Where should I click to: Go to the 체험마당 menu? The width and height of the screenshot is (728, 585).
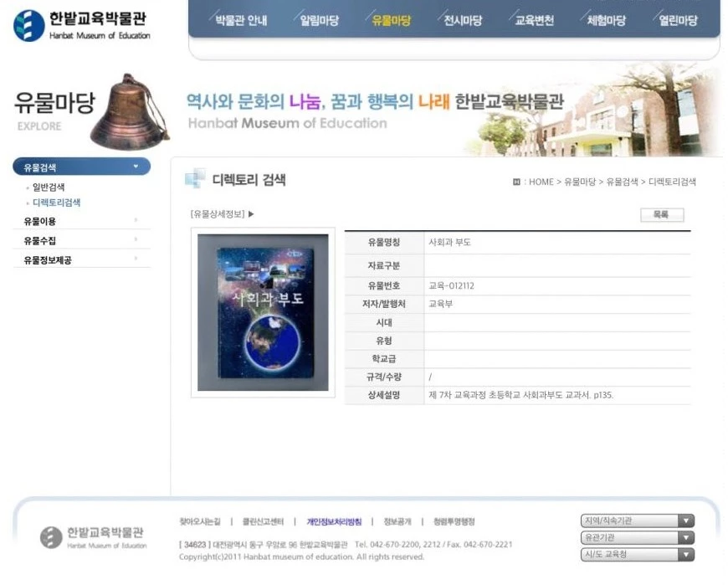(606, 21)
